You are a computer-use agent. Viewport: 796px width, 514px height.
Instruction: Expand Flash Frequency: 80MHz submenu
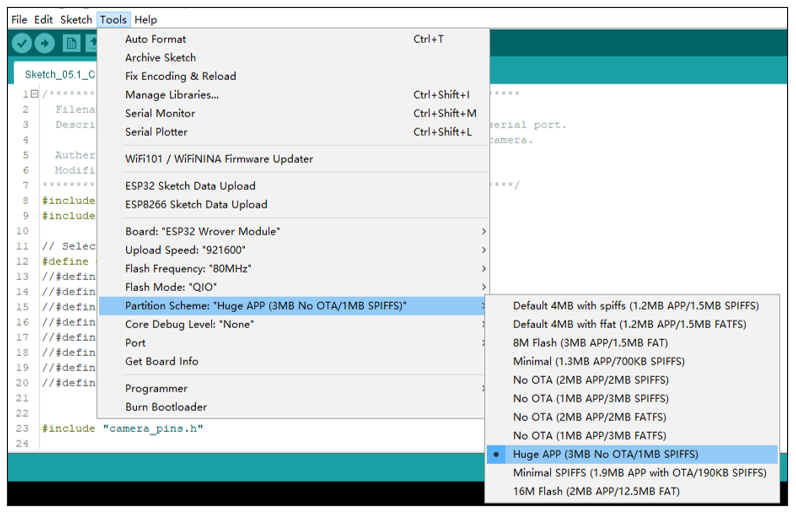293,268
